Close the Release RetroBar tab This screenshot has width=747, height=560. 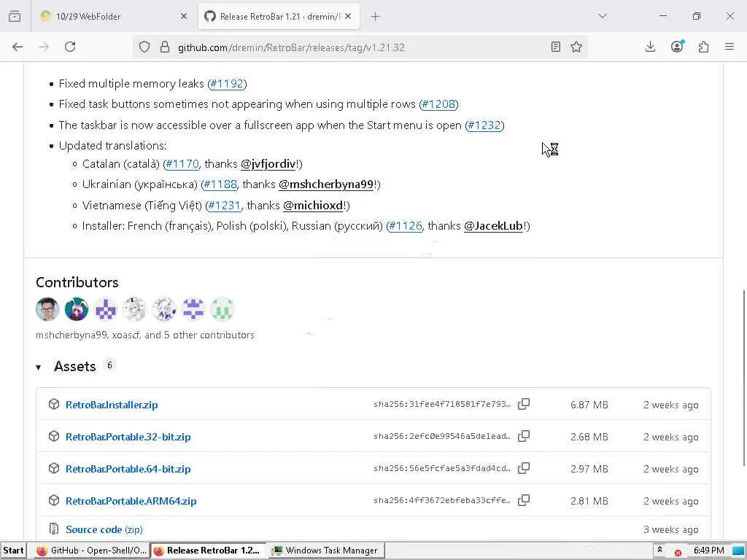tap(348, 16)
